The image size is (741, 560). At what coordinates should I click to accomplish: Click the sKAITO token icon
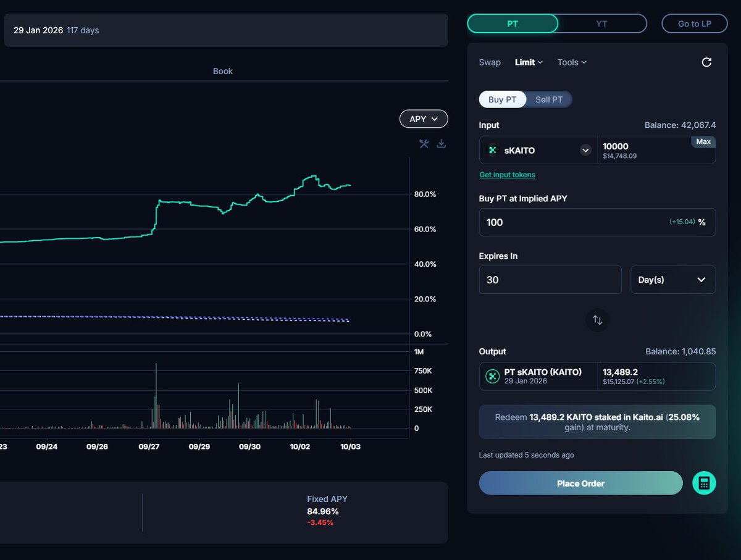point(492,150)
